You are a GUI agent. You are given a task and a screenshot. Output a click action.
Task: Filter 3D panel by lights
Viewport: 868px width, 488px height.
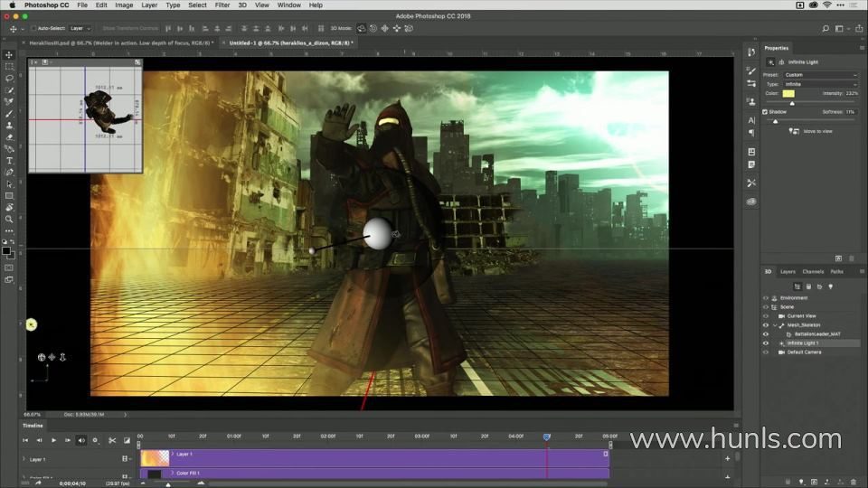tap(830, 286)
